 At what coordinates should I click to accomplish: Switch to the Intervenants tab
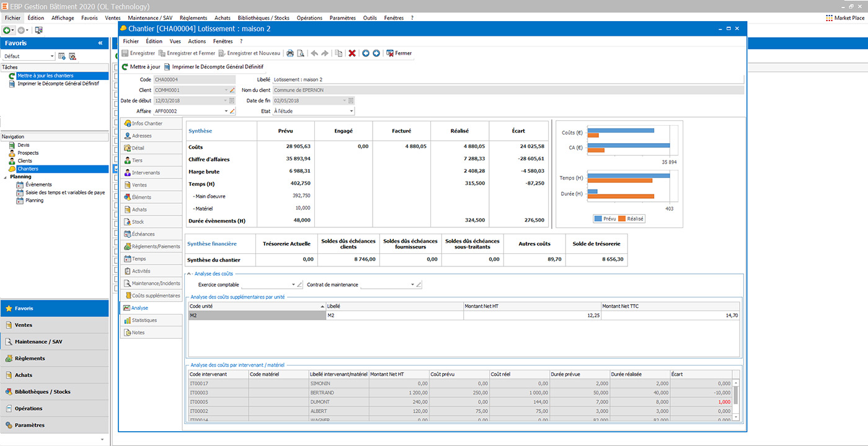pyautogui.click(x=151, y=173)
